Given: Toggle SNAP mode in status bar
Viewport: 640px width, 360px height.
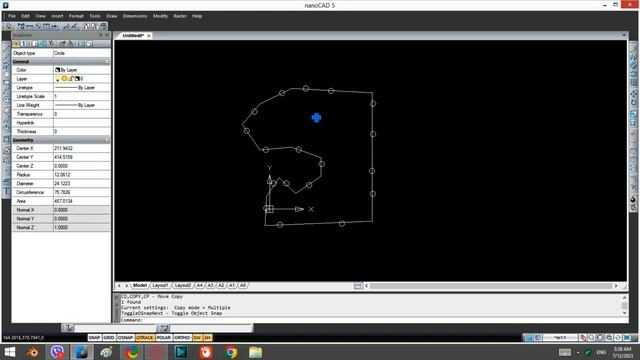Looking at the screenshot, I should (94, 338).
